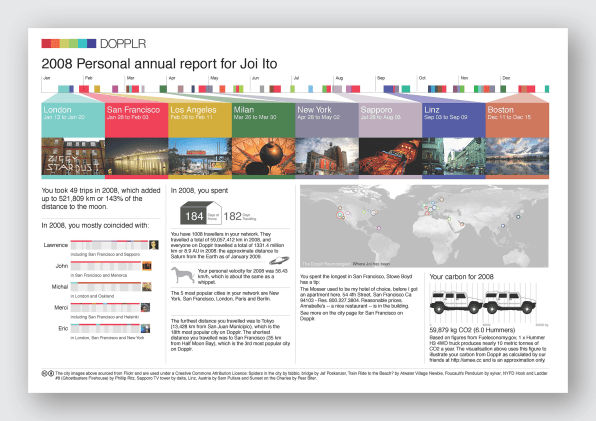Click John's avatar picture
The height and width of the screenshot is (421, 596).
pyautogui.click(x=147, y=266)
